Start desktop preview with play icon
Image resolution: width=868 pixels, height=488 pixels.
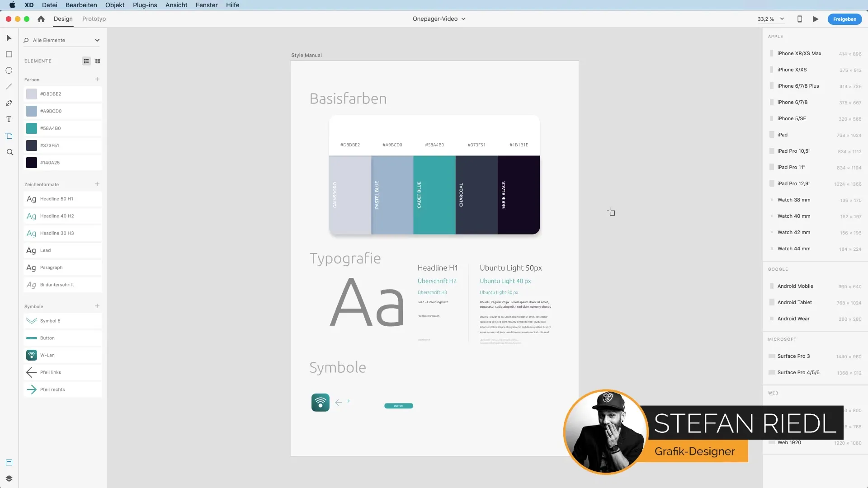point(816,19)
